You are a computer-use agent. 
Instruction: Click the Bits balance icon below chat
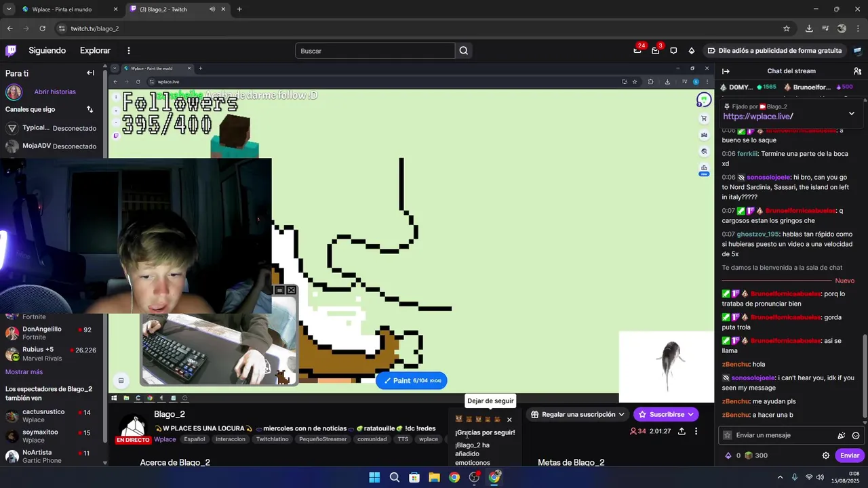tap(729, 455)
